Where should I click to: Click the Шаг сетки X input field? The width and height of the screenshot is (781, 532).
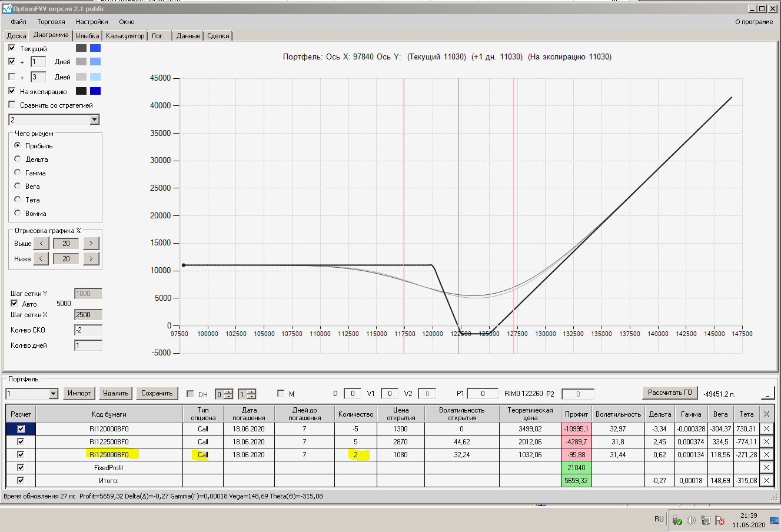coord(88,315)
